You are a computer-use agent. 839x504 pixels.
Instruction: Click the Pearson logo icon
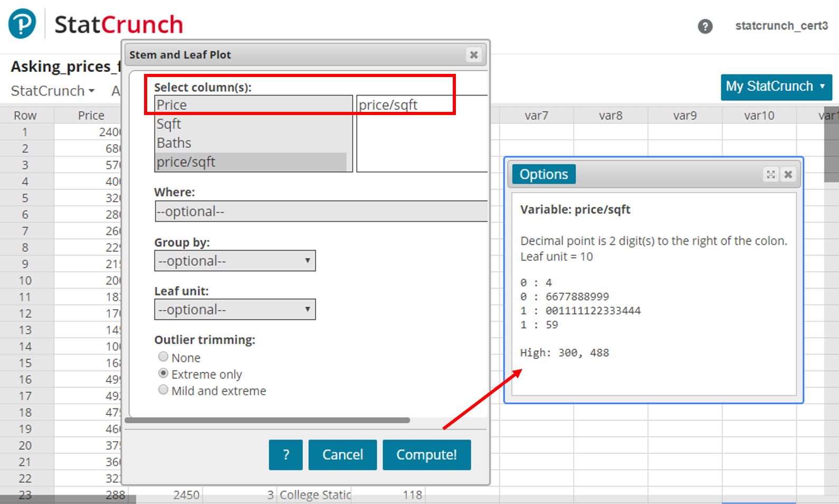(x=22, y=24)
